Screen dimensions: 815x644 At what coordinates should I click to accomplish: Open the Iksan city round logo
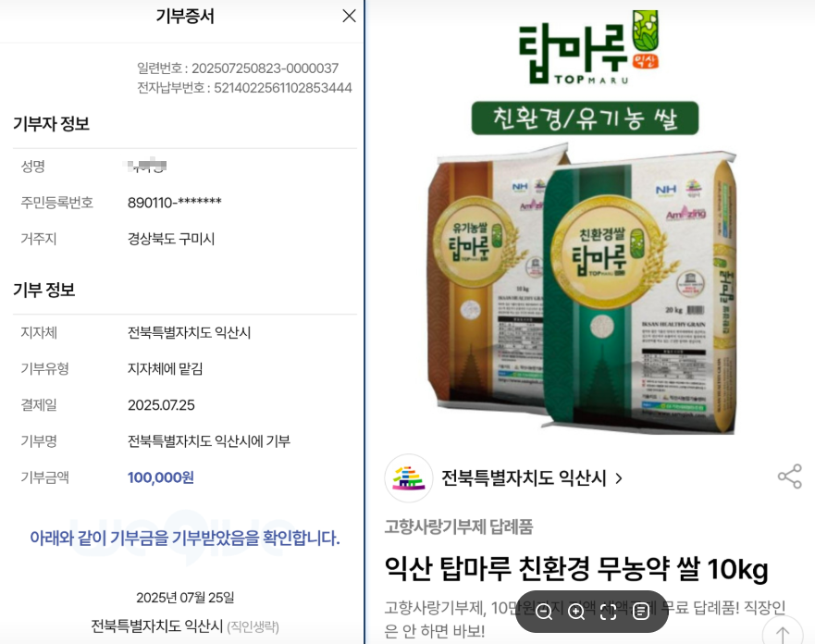(x=409, y=478)
